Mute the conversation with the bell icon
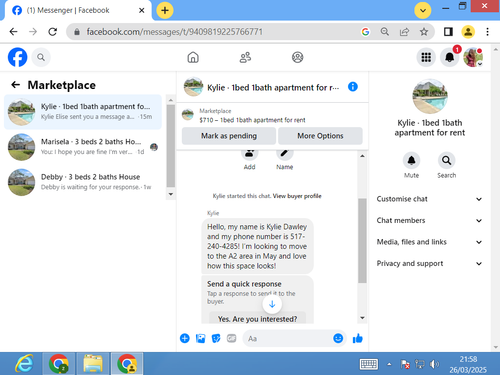This screenshot has width=500, height=375. [411, 160]
